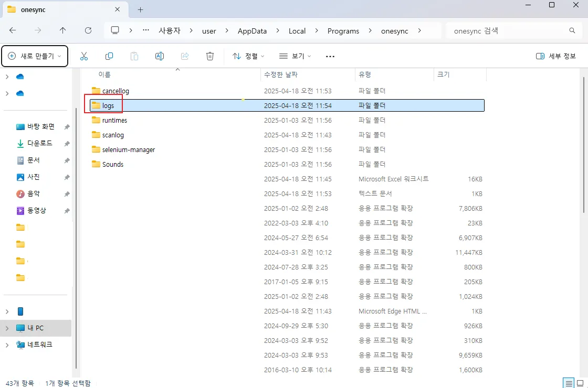Viewport: 588px width, 388px height.
Task: Click the Delete trash can icon
Action: (x=210, y=56)
